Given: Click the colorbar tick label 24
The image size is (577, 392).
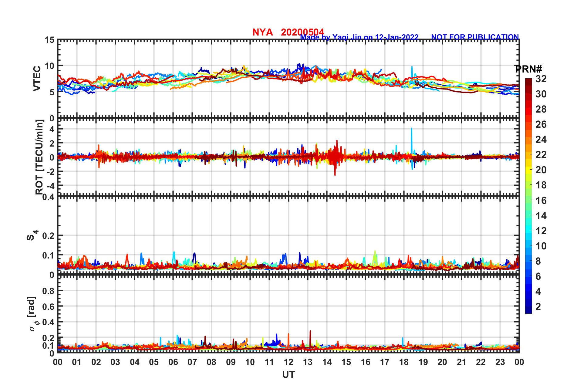Looking at the screenshot, I should tap(541, 140).
